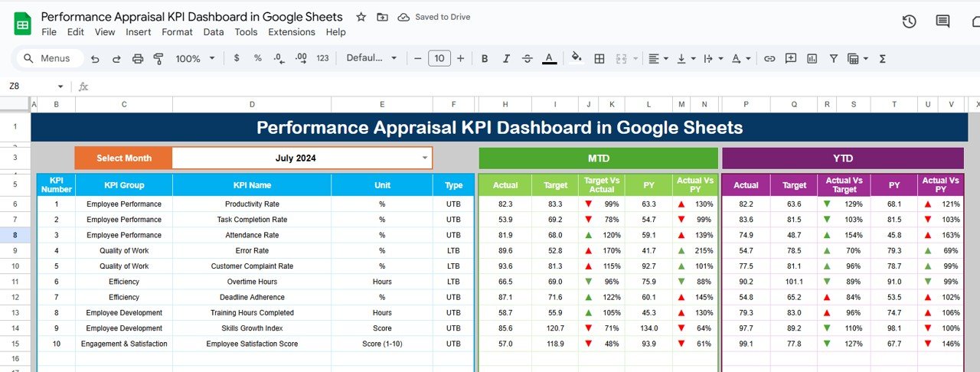Click the Google Sheets home logo
The image size is (980, 372).
[x=22, y=24]
